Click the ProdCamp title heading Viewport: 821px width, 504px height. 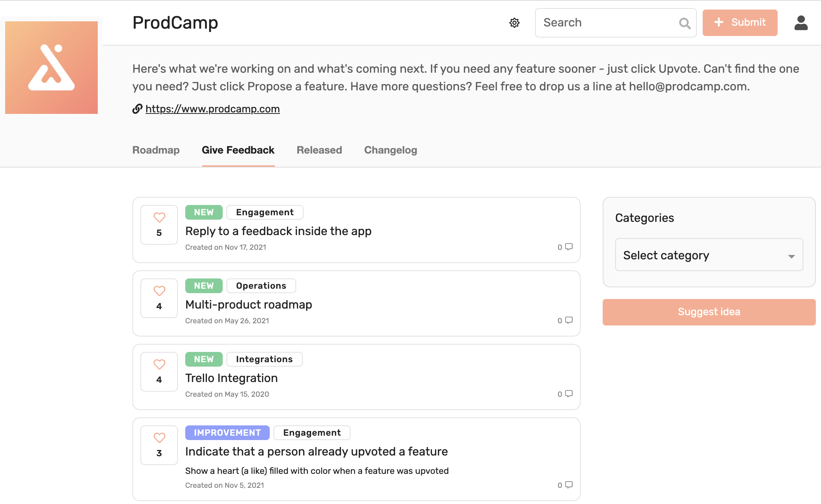click(x=175, y=23)
